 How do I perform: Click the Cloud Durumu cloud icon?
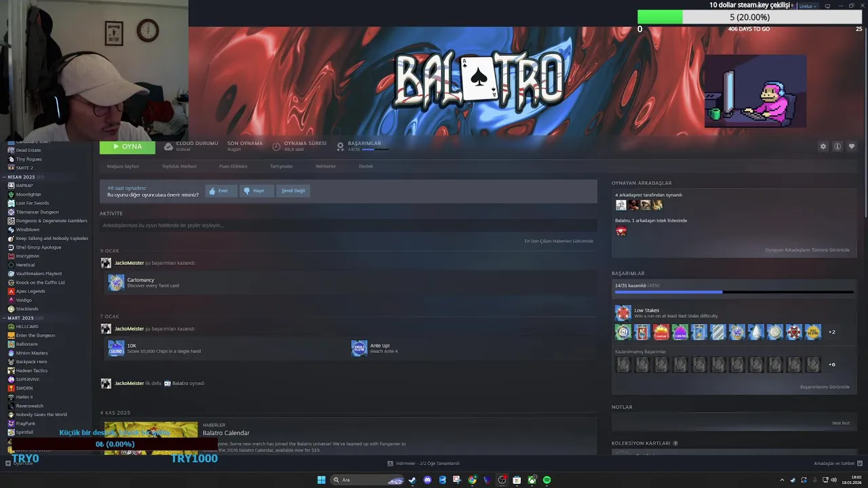(x=168, y=146)
